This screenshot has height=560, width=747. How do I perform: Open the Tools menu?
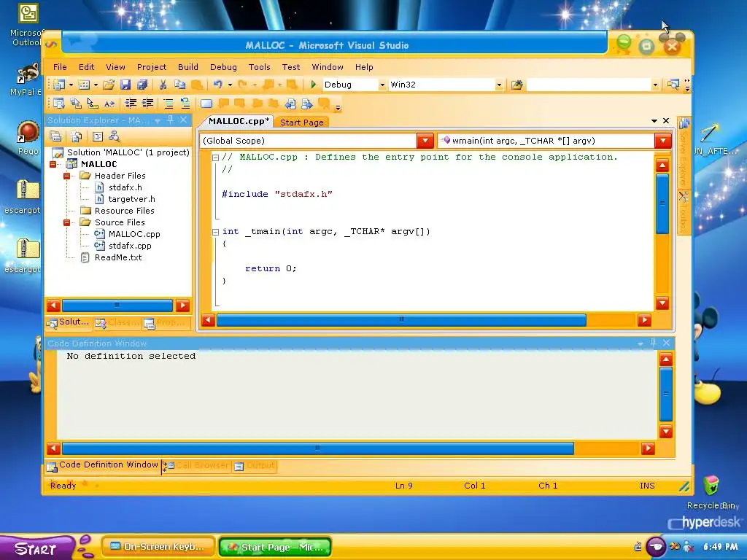tap(260, 67)
